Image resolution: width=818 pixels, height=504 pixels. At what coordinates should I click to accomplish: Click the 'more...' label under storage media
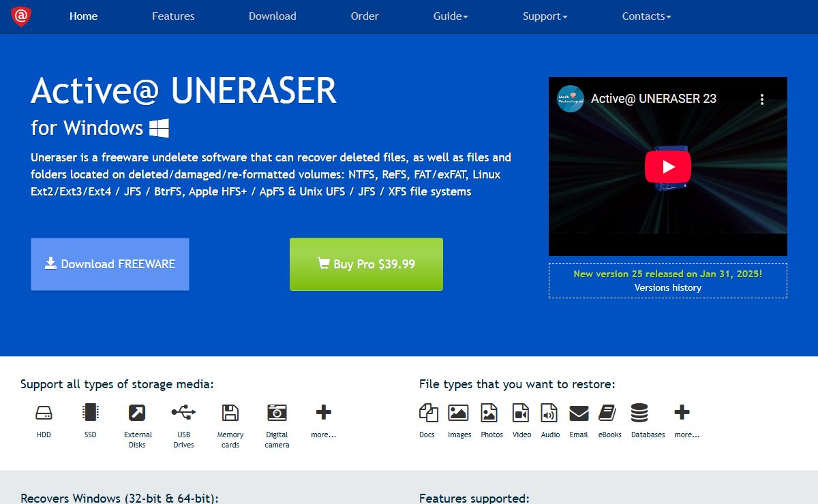324,435
